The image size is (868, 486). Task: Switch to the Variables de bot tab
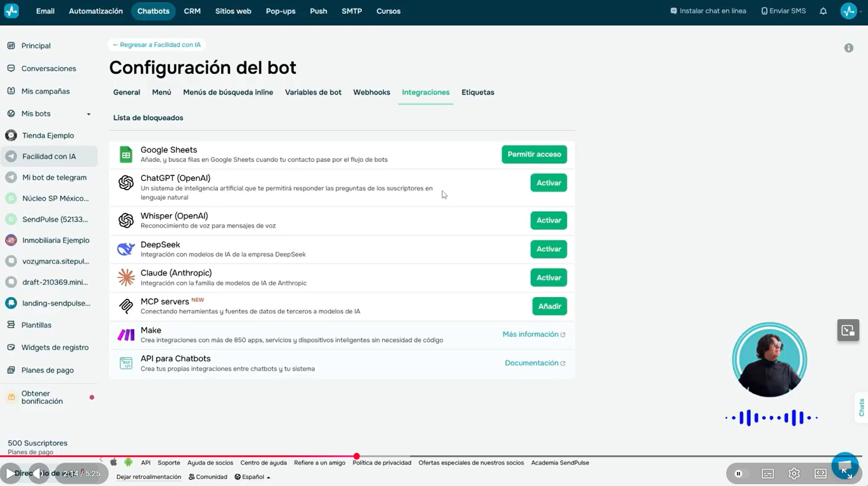313,92
